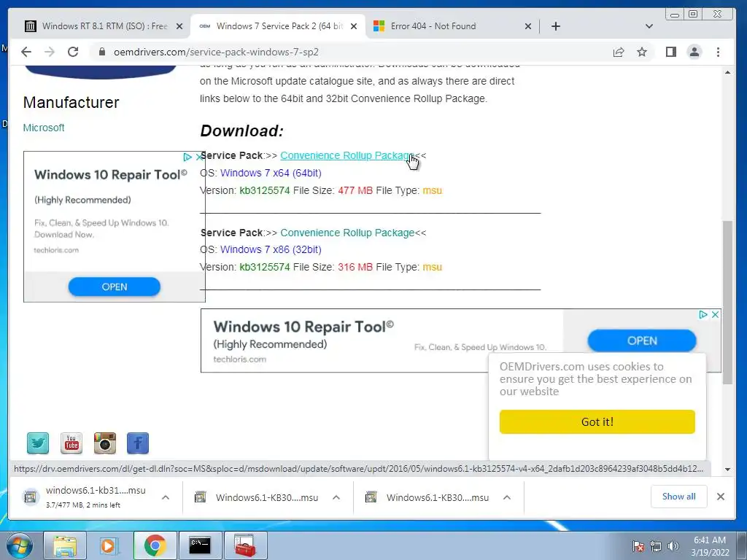Screen dimensions: 747x560
Task: Click the volume speaker tray icon
Action: [x=673, y=546]
